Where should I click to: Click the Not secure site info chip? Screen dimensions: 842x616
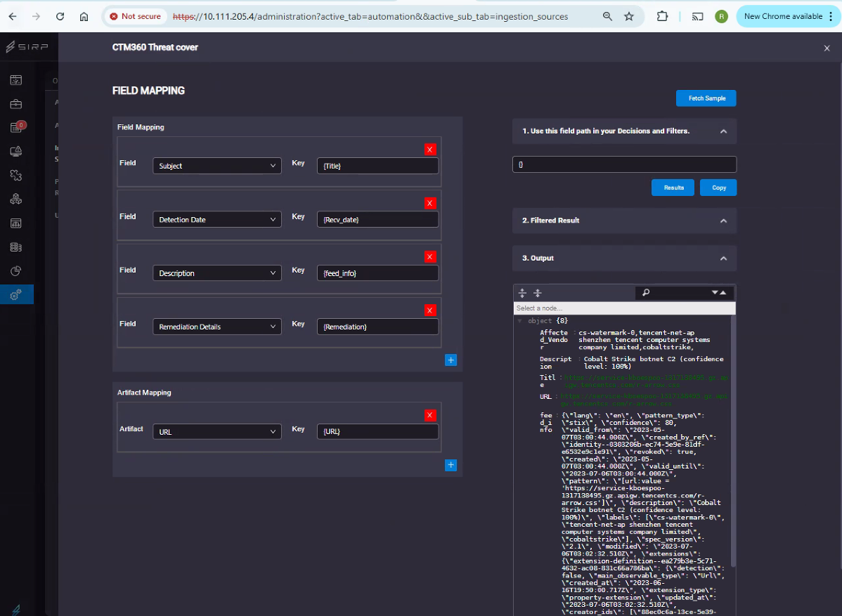(x=136, y=17)
